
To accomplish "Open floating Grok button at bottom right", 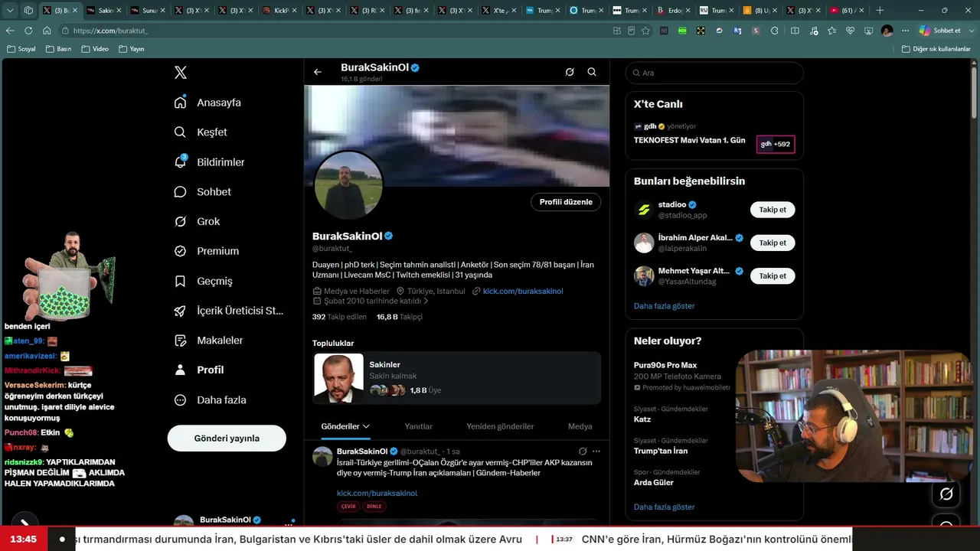I will 946,494.
